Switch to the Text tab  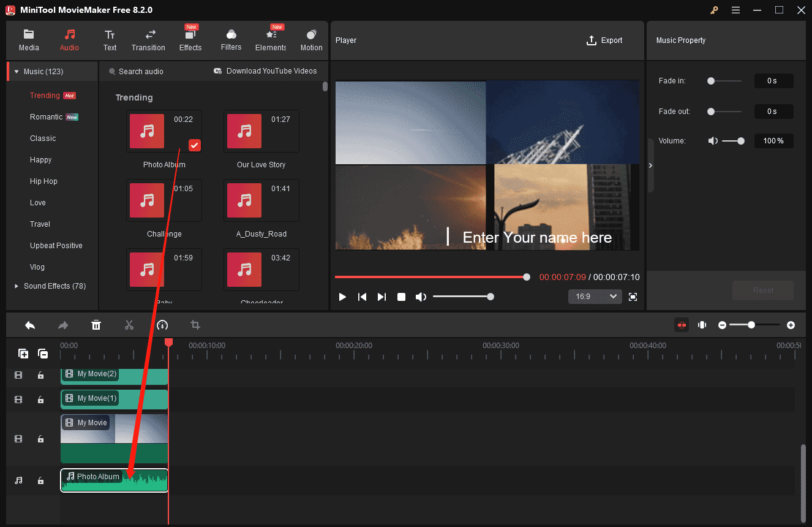point(110,40)
